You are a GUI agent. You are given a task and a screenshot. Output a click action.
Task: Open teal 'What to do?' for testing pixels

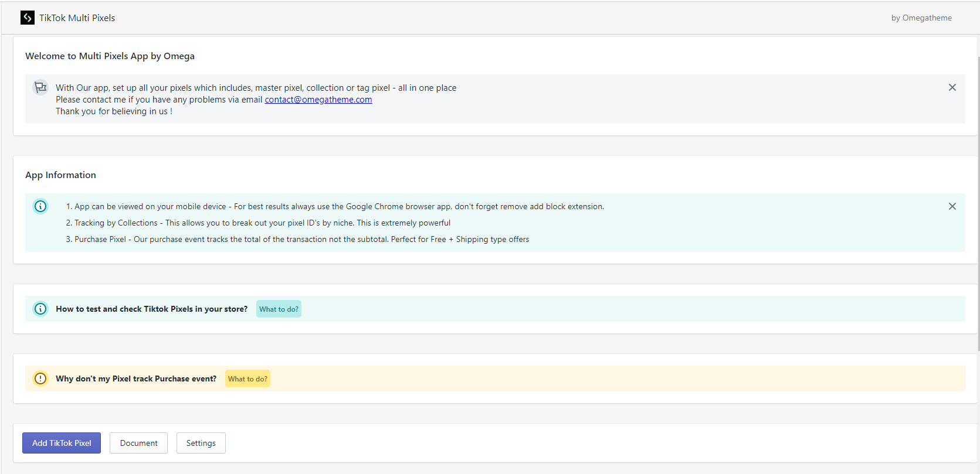[279, 309]
